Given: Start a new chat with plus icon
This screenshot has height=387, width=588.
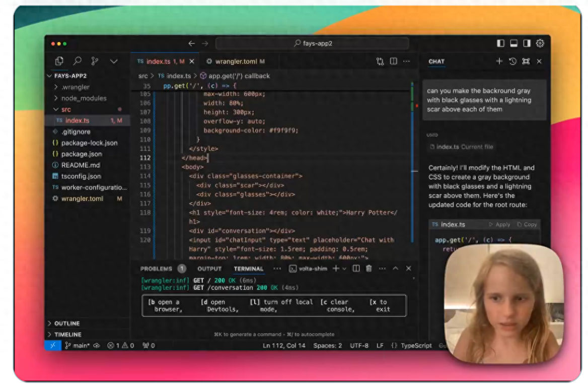Looking at the screenshot, I should click(499, 61).
